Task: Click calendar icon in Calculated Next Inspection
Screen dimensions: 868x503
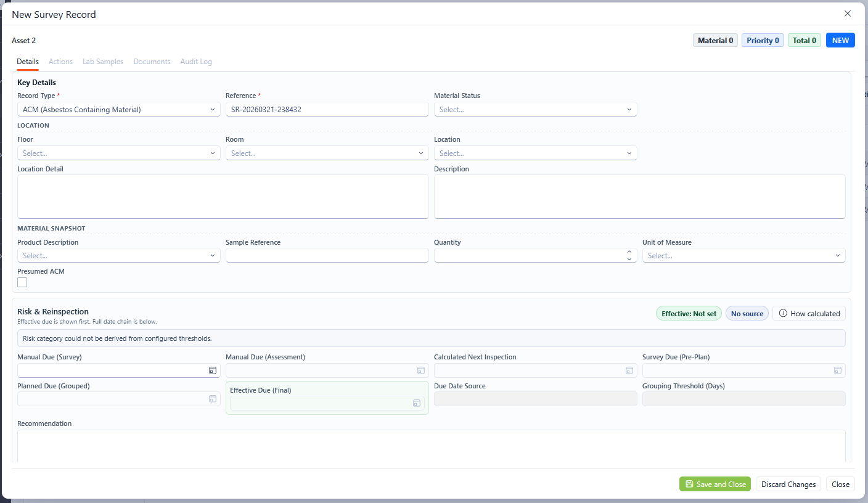Action: coord(629,370)
